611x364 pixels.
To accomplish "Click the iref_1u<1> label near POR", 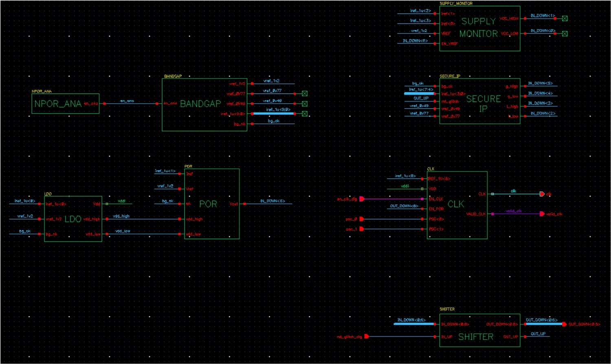I will click(165, 171).
